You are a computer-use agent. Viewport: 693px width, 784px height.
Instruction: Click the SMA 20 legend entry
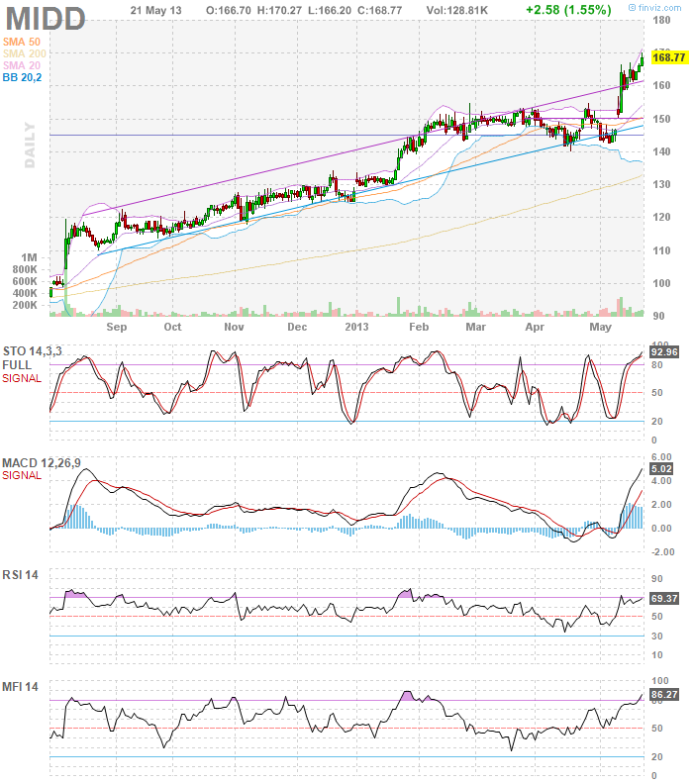(24, 64)
